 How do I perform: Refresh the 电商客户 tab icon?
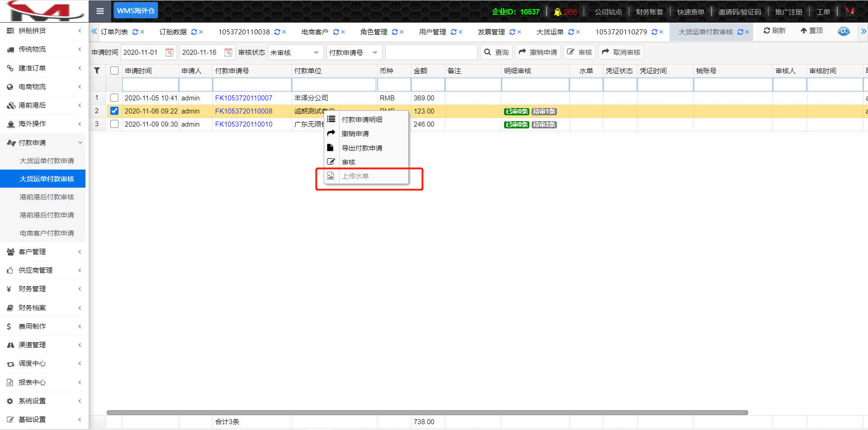(335, 32)
